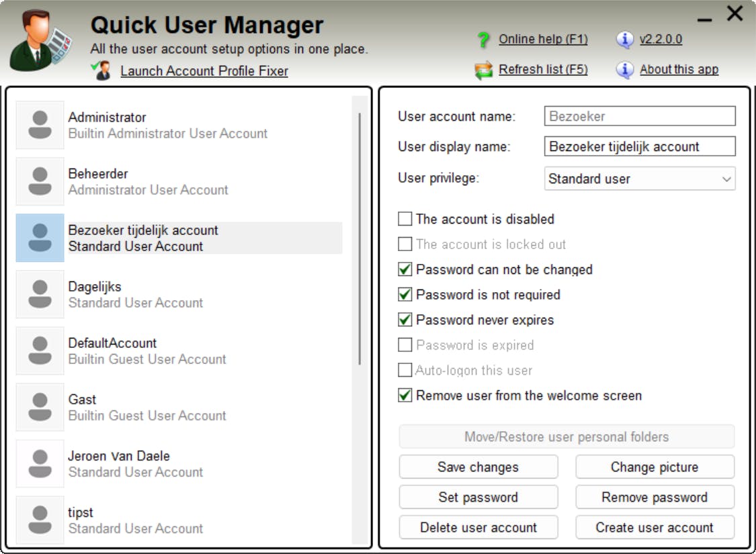Open the Launch Account Profile Fixer link
This screenshot has width=756, height=554.
click(x=204, y=71)
